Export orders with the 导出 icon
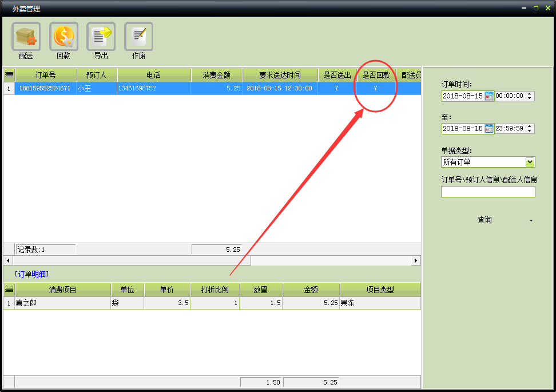Viewport: 556px width, 392px height. 101,37
